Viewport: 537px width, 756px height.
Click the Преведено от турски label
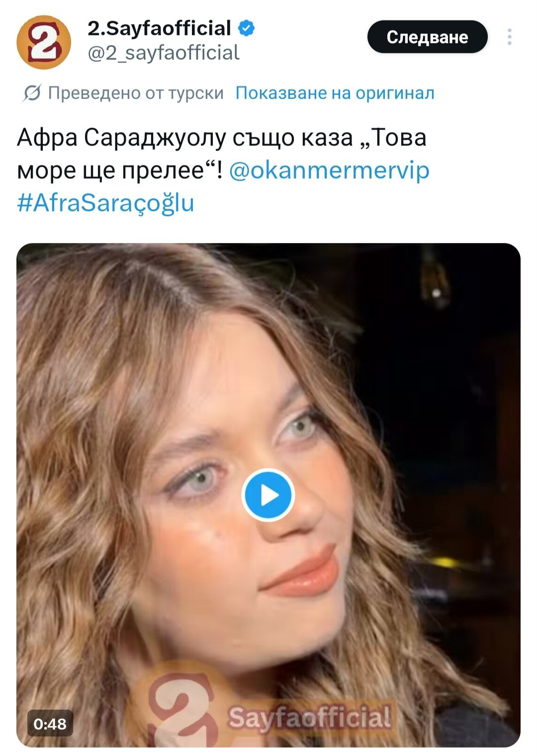tap(136, 93)
